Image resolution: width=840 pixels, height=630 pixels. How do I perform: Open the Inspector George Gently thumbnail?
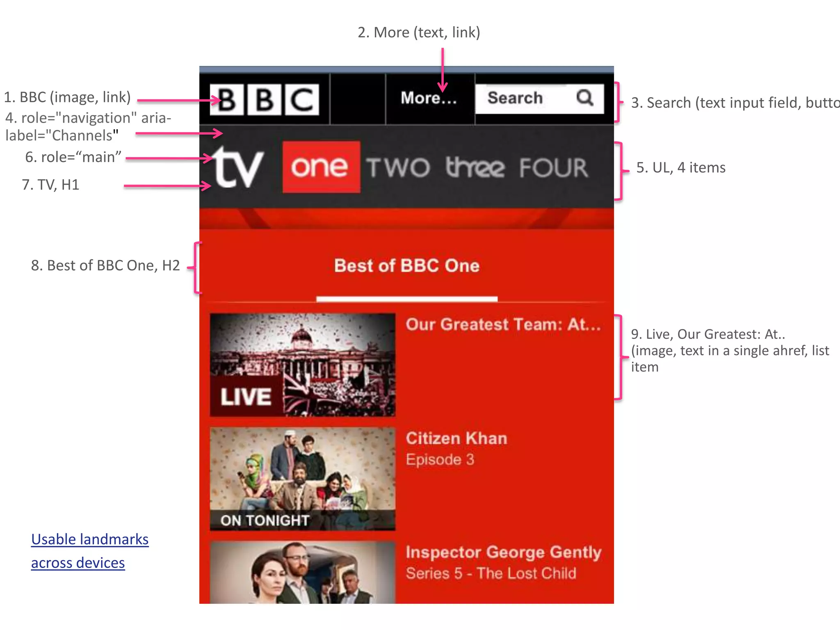(303, 573)
